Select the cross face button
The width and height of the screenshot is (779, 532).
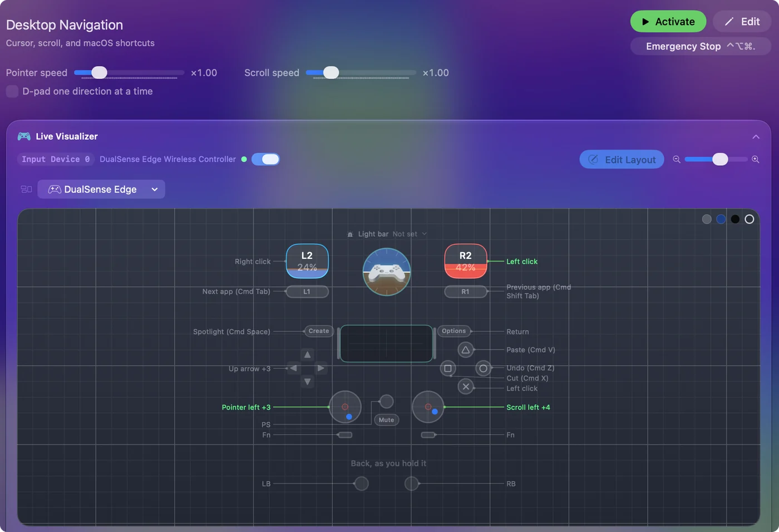[466, 387]
